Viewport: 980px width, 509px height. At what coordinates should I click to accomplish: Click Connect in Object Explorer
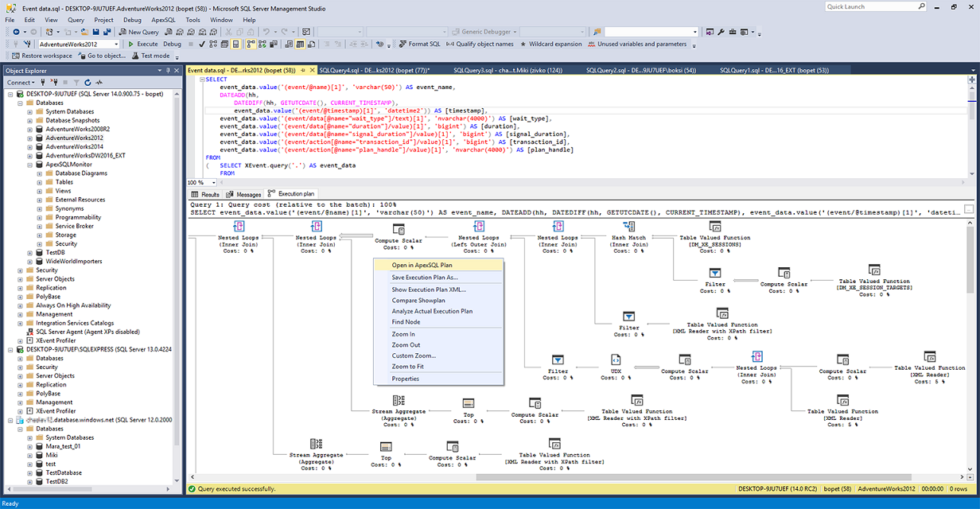[x=19, y=83]
